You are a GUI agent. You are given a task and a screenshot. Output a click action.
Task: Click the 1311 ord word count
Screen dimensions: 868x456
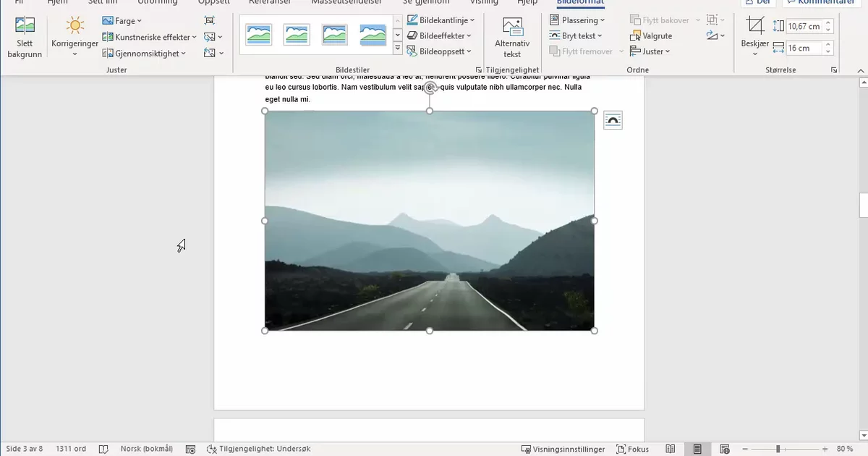click(71, 449)
